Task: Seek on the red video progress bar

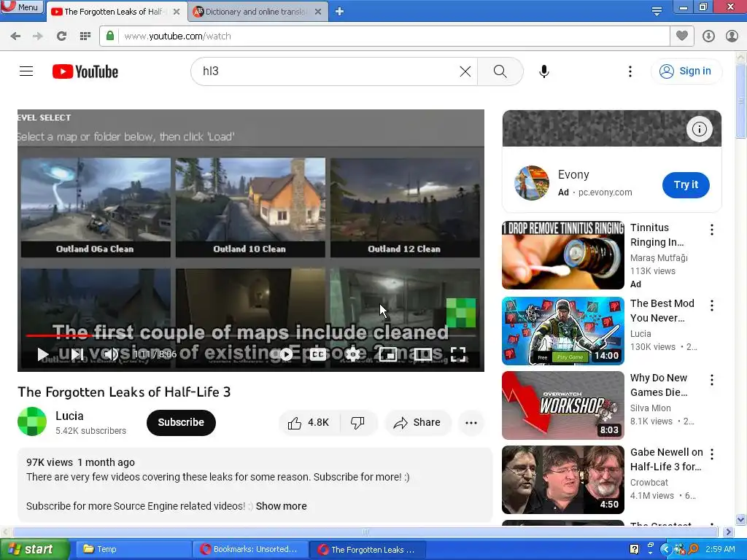Action: tap(251, 335)
